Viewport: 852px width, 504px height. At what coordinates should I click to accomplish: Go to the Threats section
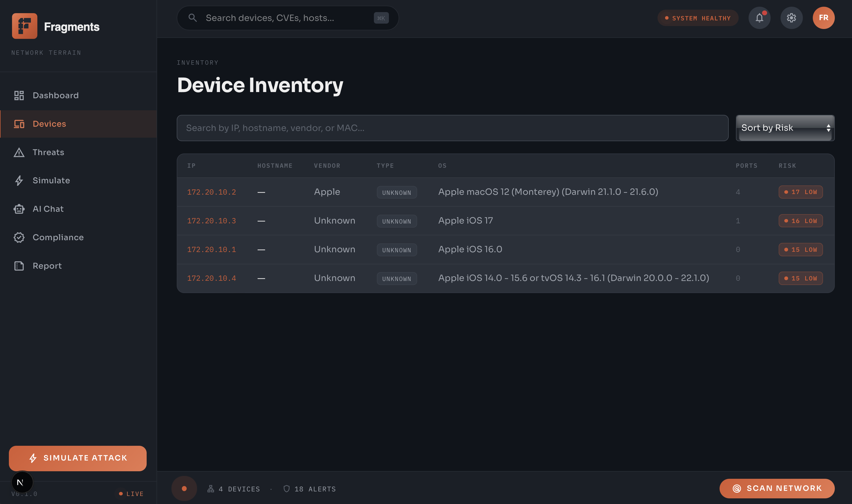pyautogui.click(x=48, y=152)
